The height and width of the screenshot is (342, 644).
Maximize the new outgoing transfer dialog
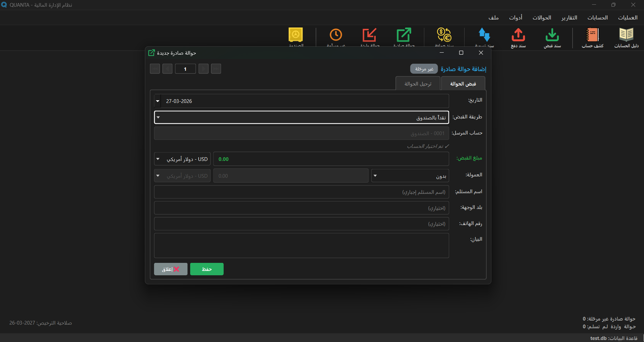pos(461,53)
